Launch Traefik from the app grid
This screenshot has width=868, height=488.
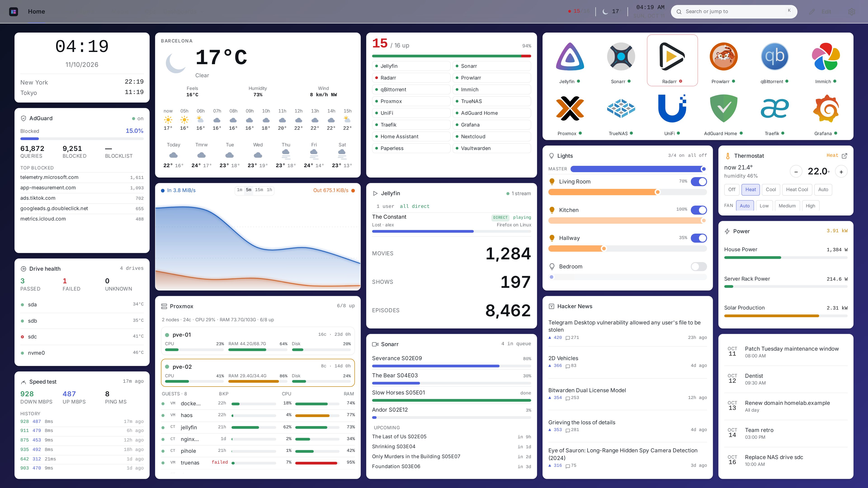pos(775,108)
